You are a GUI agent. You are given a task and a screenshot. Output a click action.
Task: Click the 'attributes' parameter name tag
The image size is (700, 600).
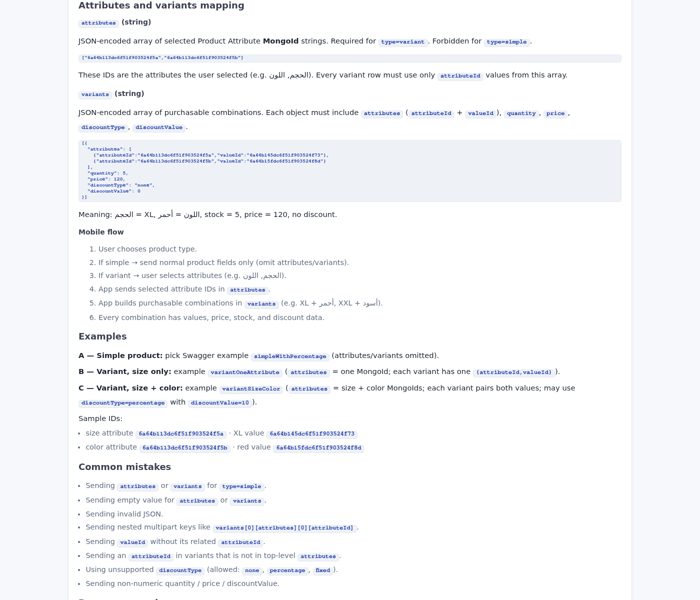98,23
